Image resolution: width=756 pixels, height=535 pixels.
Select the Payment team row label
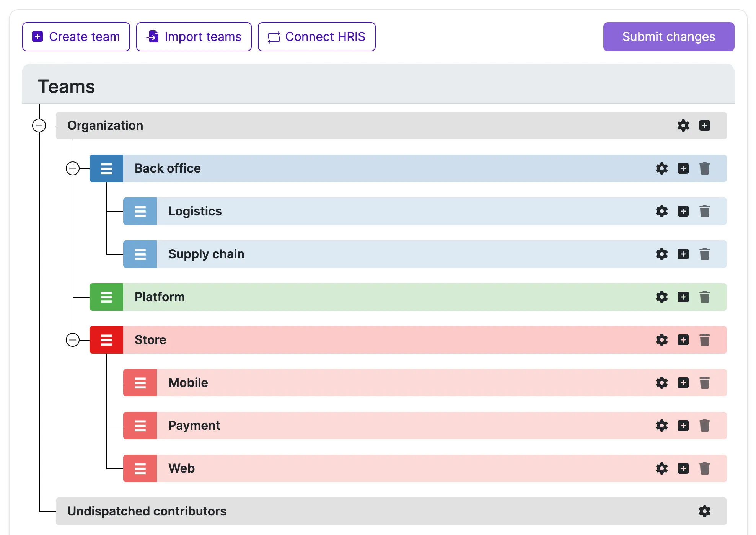(x=194, y=426)
